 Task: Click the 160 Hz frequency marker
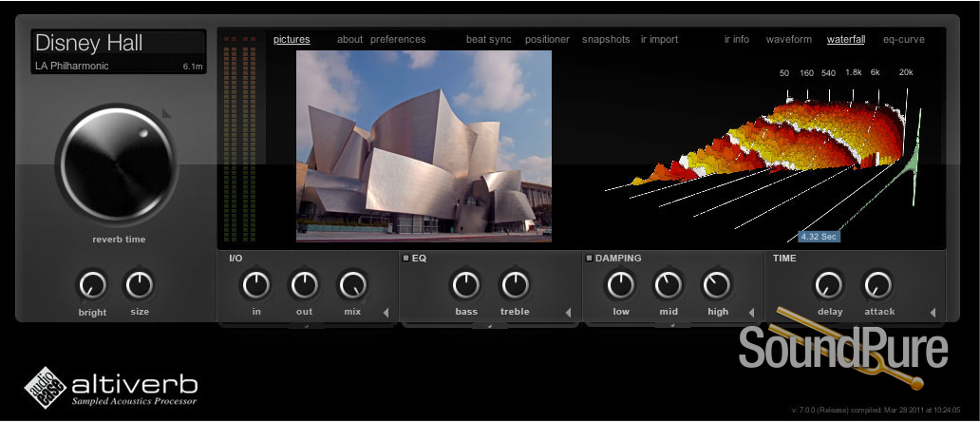[x=806, y=72]
